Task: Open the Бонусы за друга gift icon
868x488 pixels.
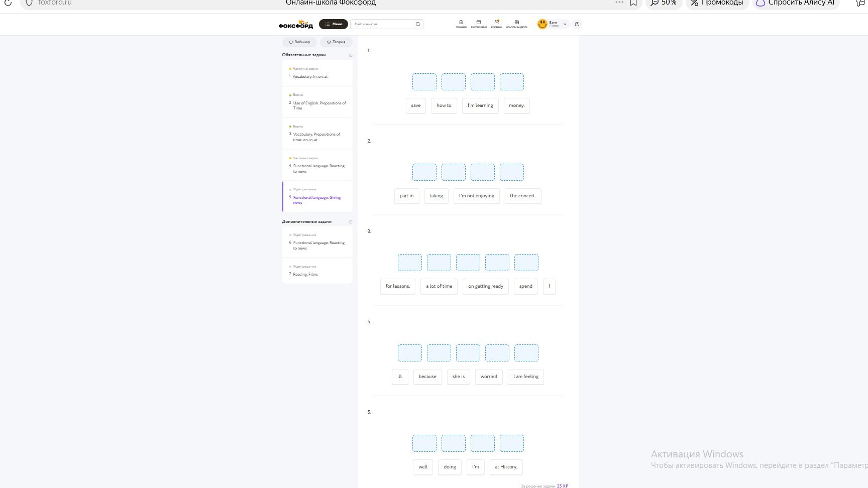Action: [517, 24]
